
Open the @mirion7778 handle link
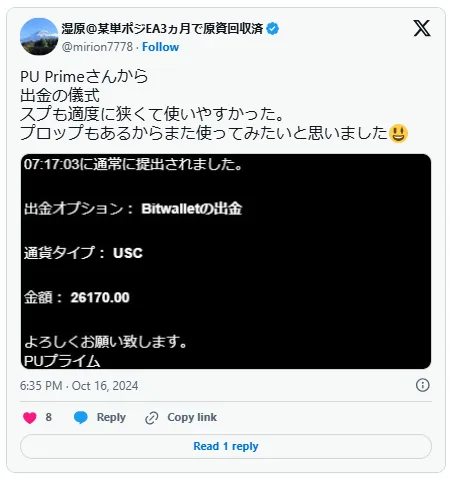[x=97, y=47]
